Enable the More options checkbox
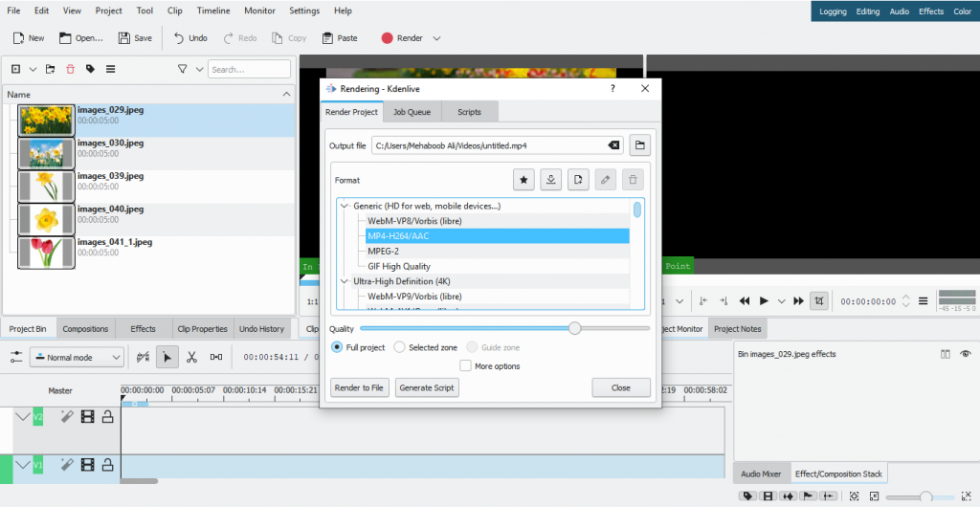This screenshot has height=507, width=980. point(466,365)
